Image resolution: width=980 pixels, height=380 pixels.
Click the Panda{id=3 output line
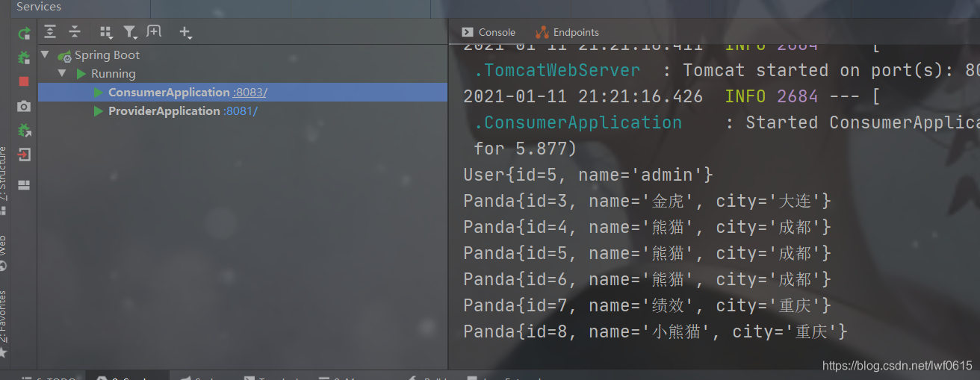[648, 202]
